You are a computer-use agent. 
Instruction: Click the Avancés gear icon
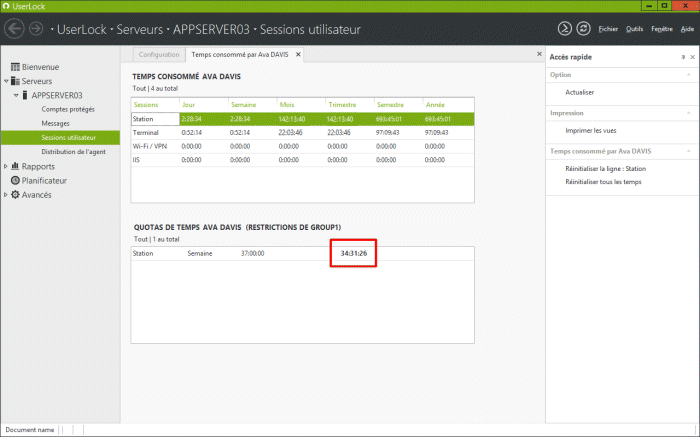click(x=15, y=195)
